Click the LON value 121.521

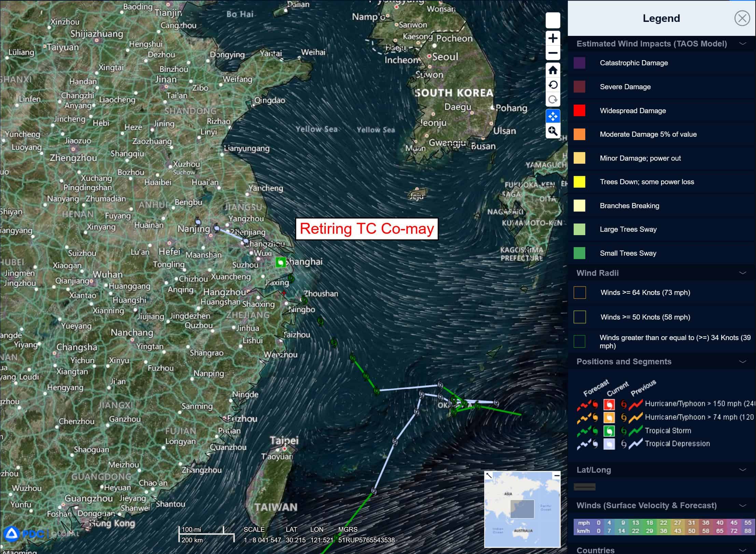[x=322, y=540]
